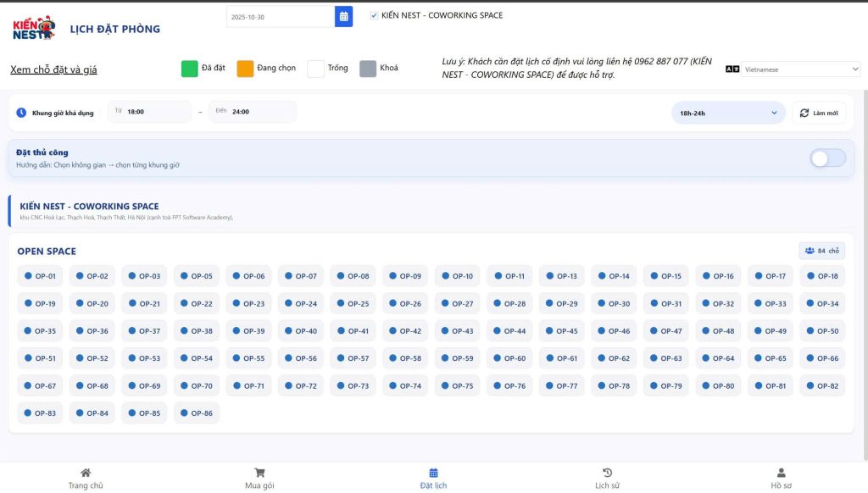Click the gray Khoá legend swatch
This screenshot has height=493, width=868.
(x=368, y=69)
